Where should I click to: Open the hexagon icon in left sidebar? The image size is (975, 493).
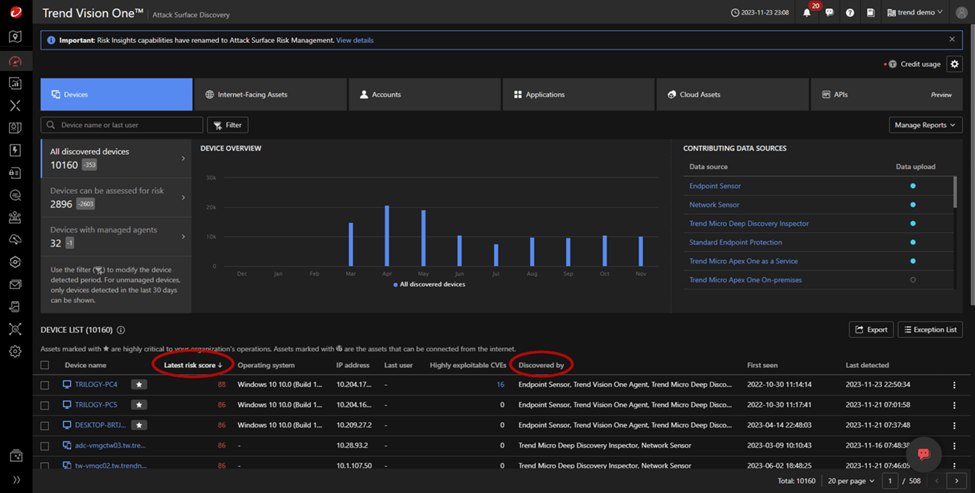pyautogui.click(x=16, y=262)
